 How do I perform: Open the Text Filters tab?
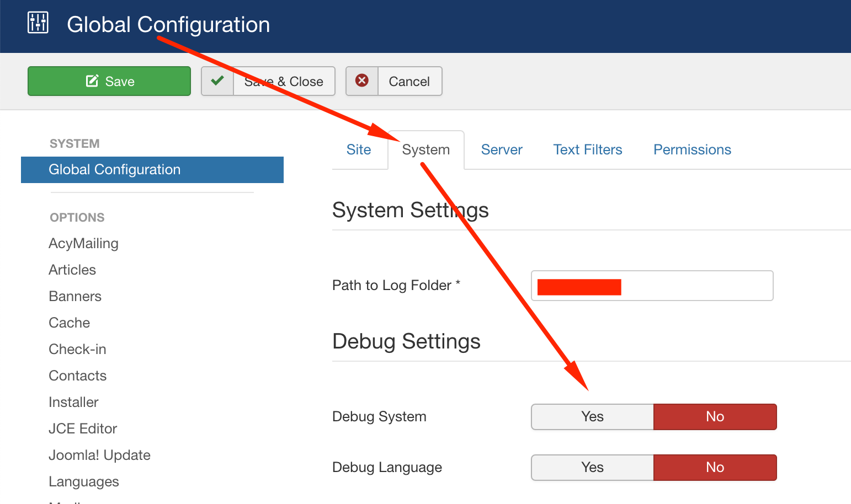click(x=588, y=150)
